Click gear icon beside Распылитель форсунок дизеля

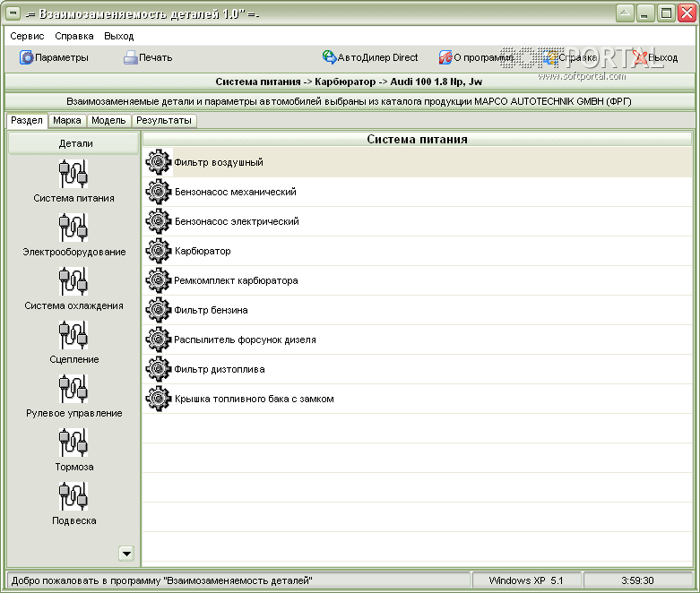[159, 339]
